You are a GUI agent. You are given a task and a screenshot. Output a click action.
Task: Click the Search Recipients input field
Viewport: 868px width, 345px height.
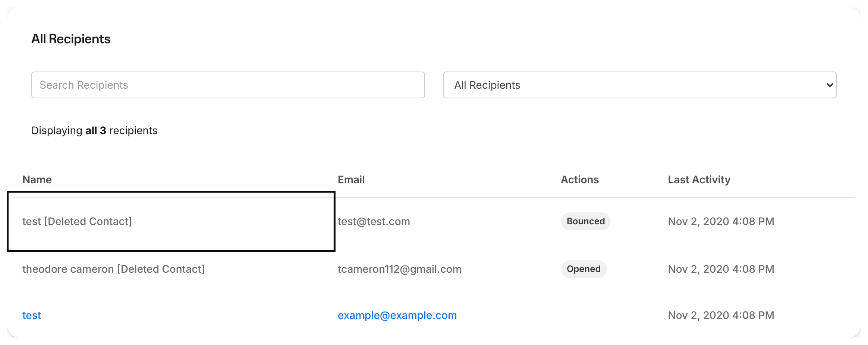[228, 85]
